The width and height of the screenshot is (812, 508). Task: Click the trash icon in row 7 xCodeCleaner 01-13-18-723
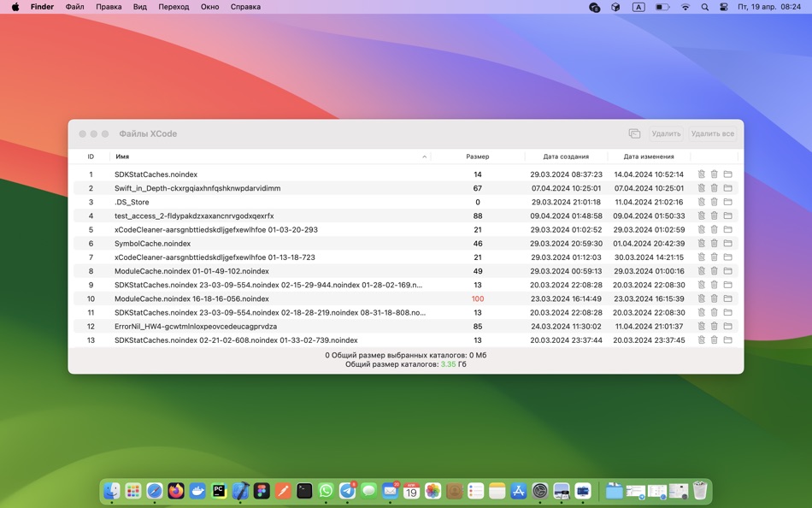[714, 257]
